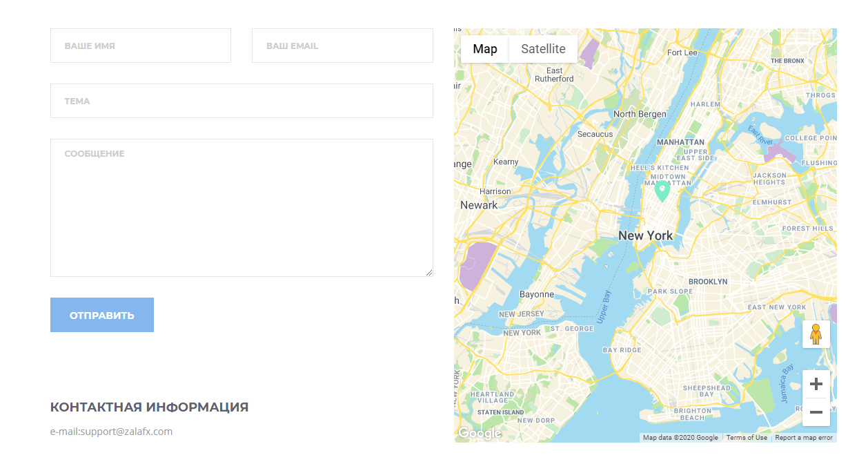This screenshot has width=868, height=464.
Task: Click the THE BRONX map label
Action: [787, 61]
